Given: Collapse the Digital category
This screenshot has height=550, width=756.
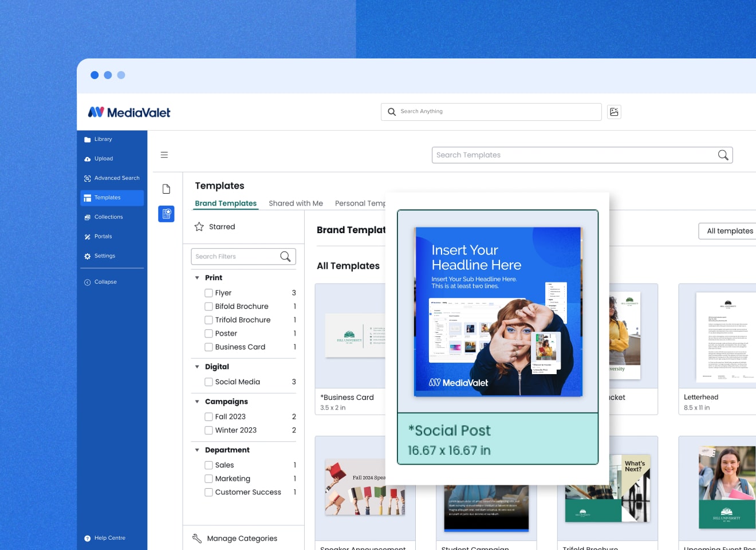Looking at the screenshot, I should 198,367.
